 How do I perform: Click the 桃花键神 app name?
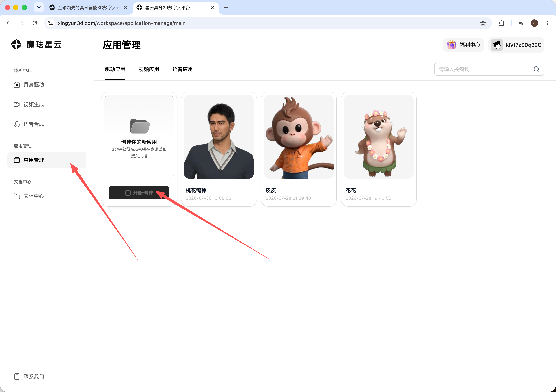coord(196,190)
